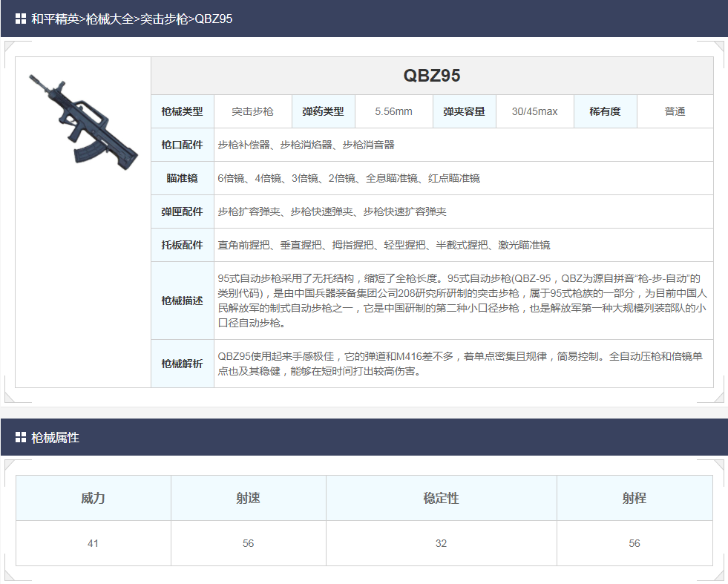Select the 30/45max capacity value
Screen dimensions: 728x584
tap(535, 111)
